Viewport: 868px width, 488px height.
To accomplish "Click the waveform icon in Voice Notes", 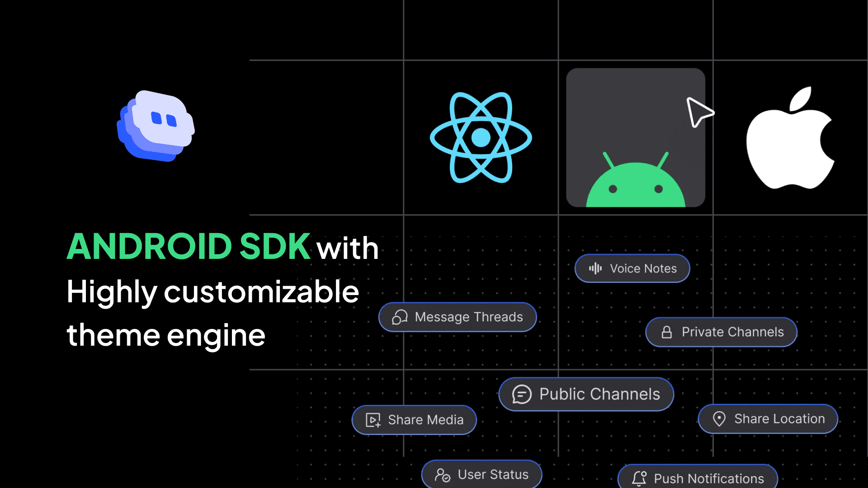I will pyautogui.click(x=595, y=268).
